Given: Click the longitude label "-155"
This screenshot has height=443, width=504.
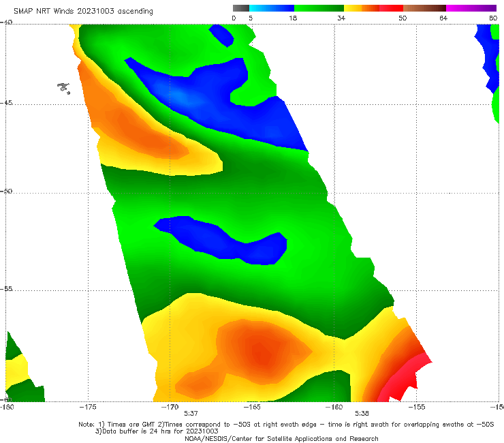Looking at the screenshot, I should tap(417, 407).
